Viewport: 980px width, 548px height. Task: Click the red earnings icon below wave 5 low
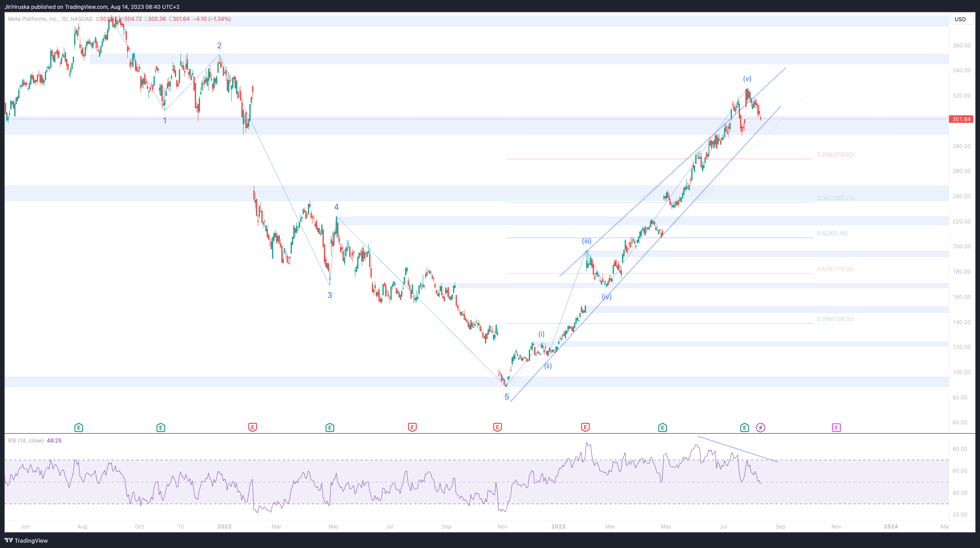click(497, 427)
